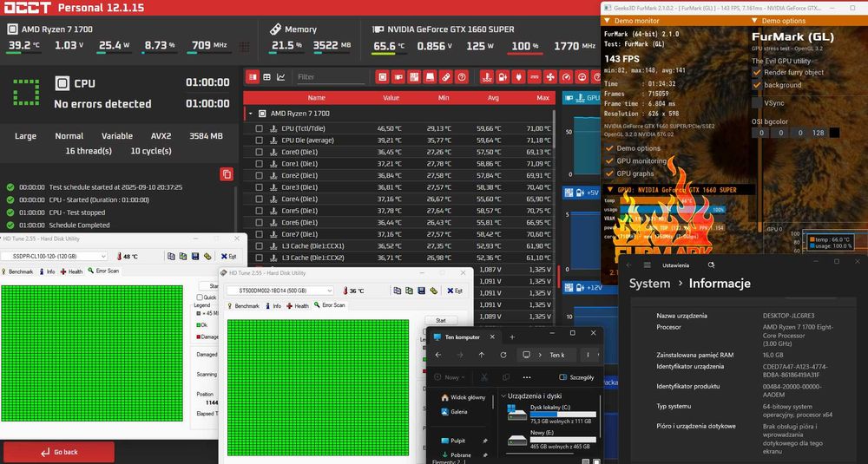Open the SSDPR-CL100-120 drive dropdown
This screenshot has width=868, height=464.
pyautogui.click(x=54, y=257)
